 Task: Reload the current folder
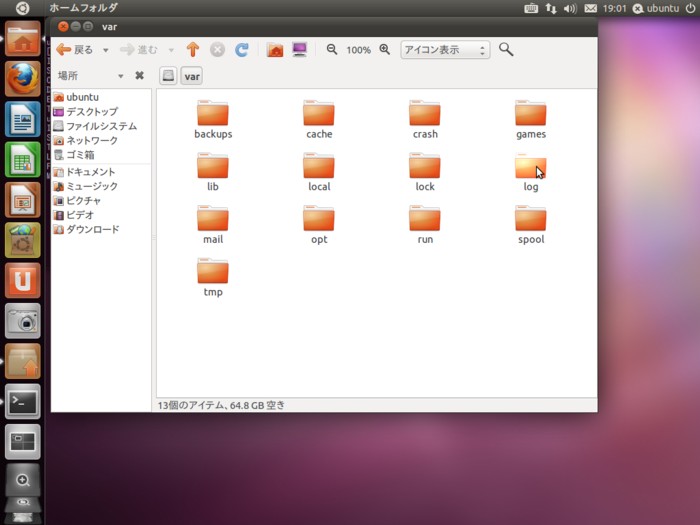pyautogui.click(x=242, y=50)
